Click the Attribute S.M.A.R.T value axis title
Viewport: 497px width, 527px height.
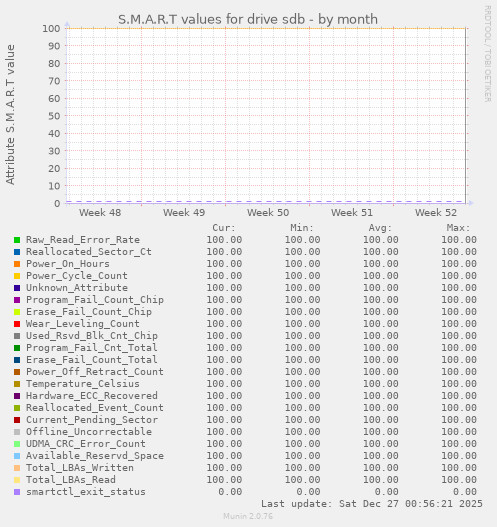click(10, 115)
